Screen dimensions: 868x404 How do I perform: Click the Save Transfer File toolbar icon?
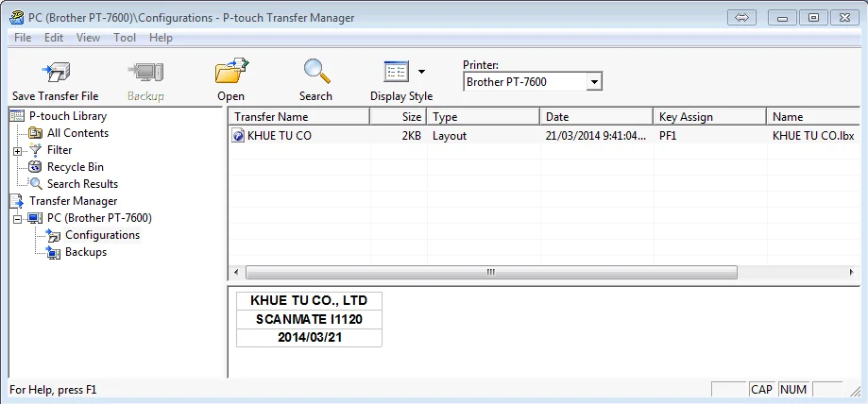tap(54, 73)
